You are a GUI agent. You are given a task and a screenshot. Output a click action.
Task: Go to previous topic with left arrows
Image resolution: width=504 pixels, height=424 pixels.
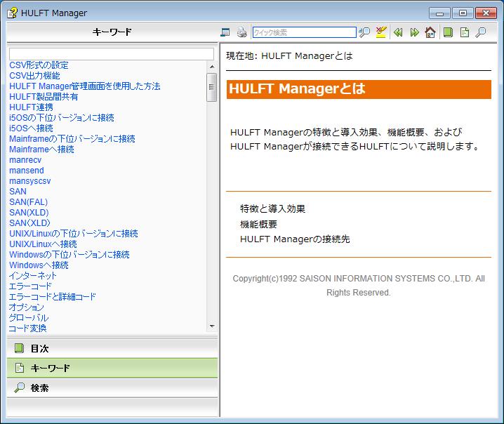[x=398, y=32]
